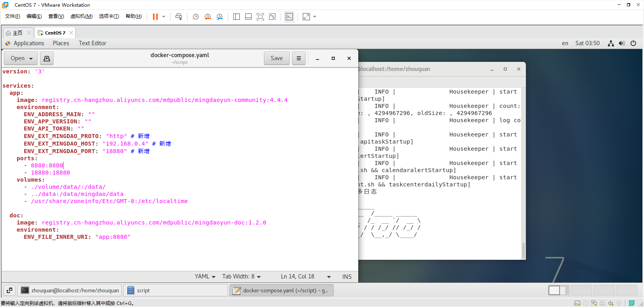This screenshot has height=307, width=644.
Task: Enter full screen mode icon
Action: point(260,17)
